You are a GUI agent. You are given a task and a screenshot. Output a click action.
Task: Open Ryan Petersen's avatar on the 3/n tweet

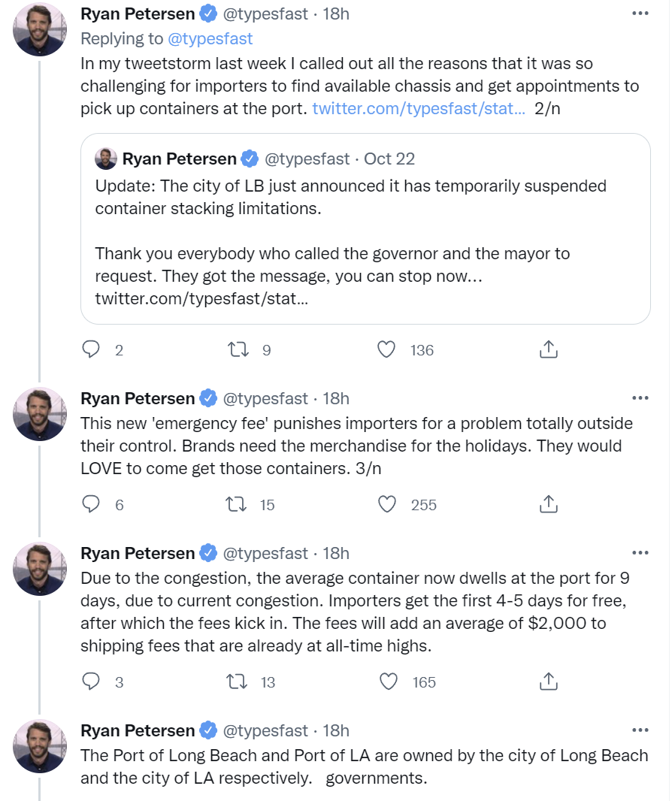[x=40, y=414]
